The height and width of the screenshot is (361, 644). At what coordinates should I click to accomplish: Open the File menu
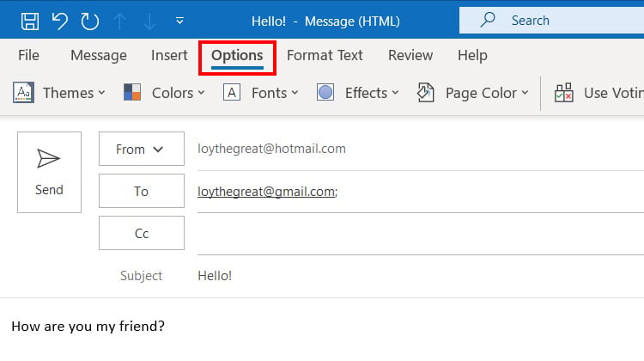(28, 55)
